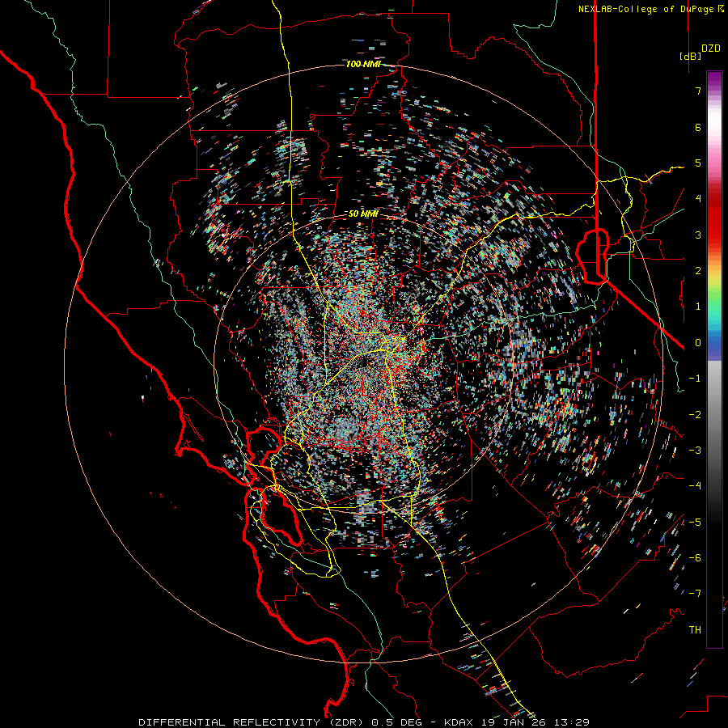Click the -4 value on the color scale
Screen dimensions: 728x728
tap(695, 486)
